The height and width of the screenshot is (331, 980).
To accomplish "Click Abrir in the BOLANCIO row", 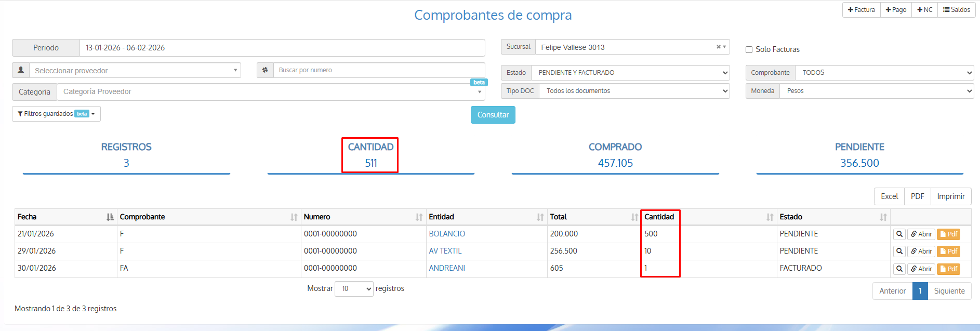I will [921, 234].
